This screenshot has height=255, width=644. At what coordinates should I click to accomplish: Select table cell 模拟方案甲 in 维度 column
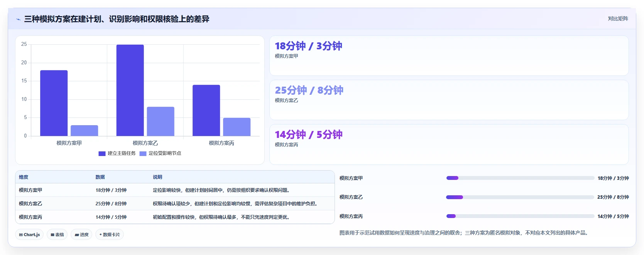click(30, 190)
